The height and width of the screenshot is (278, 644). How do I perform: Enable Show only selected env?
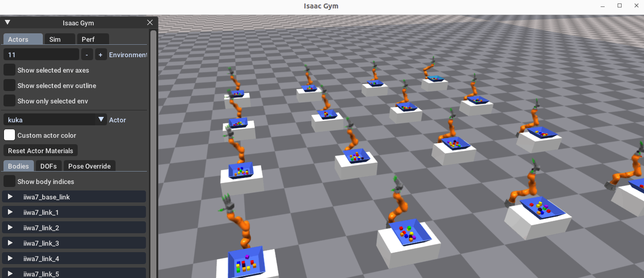[9, 101]
